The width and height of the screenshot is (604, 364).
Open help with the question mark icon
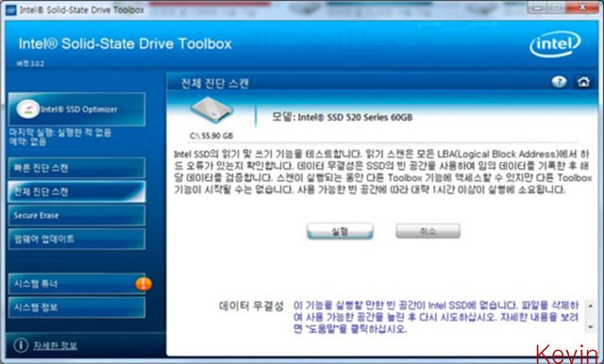click(x=559, y=82)
